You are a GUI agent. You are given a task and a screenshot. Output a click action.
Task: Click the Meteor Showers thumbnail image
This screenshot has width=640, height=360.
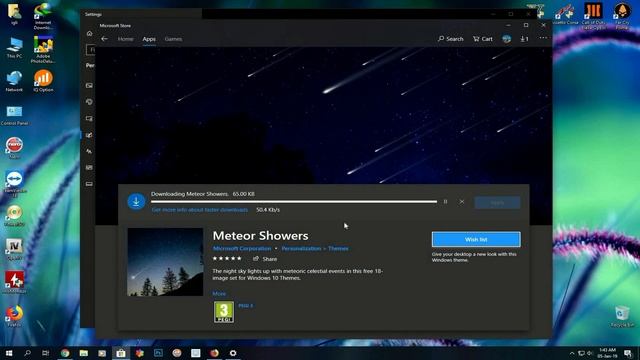pos(165,262)
